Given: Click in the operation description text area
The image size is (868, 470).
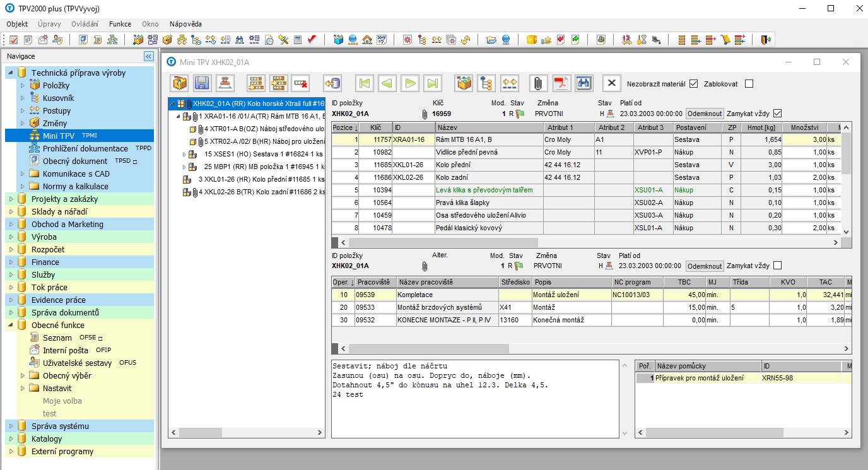Looking at the screenshot, I should point(475,399).
